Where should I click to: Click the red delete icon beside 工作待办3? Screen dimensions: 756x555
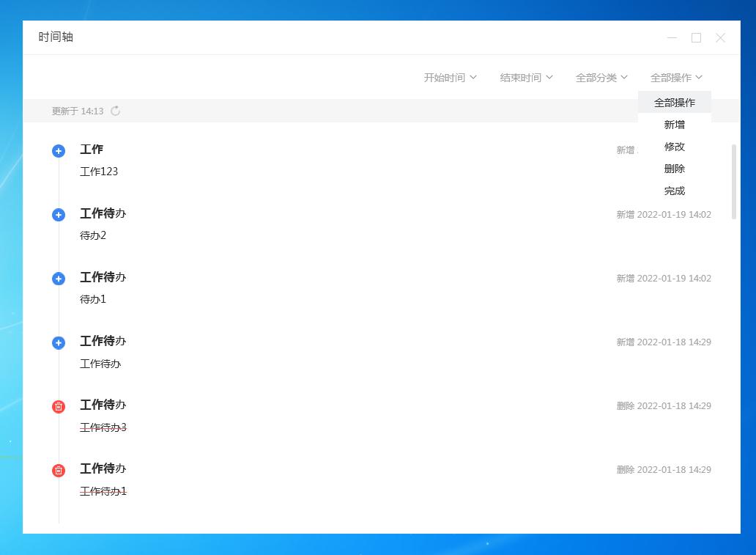point(59,406)
